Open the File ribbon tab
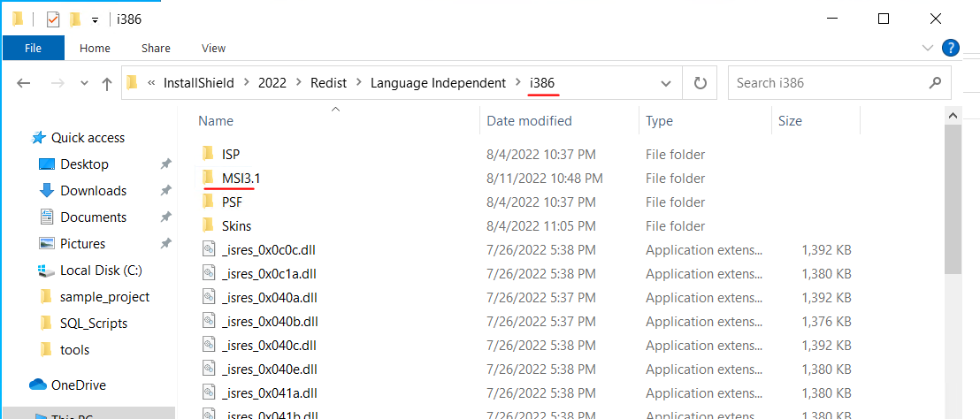Viewport: 980px width, 419px height. tap(33, 48)
